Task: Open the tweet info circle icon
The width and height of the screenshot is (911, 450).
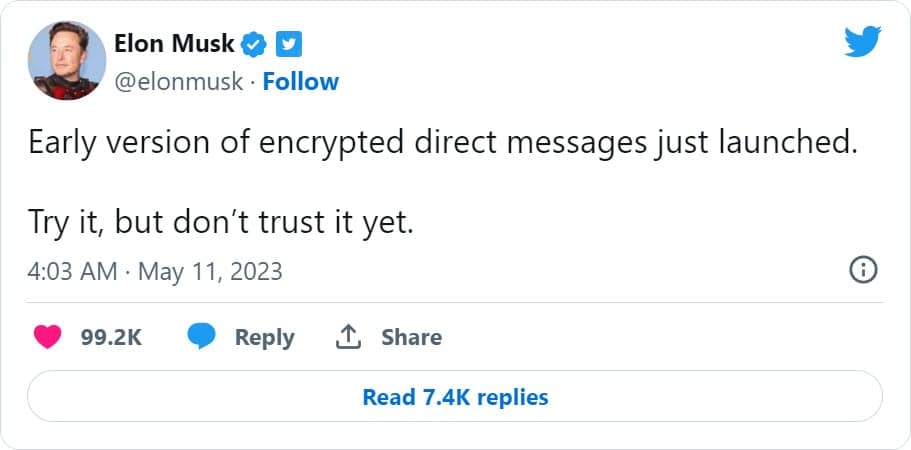Action: [863, 269]
